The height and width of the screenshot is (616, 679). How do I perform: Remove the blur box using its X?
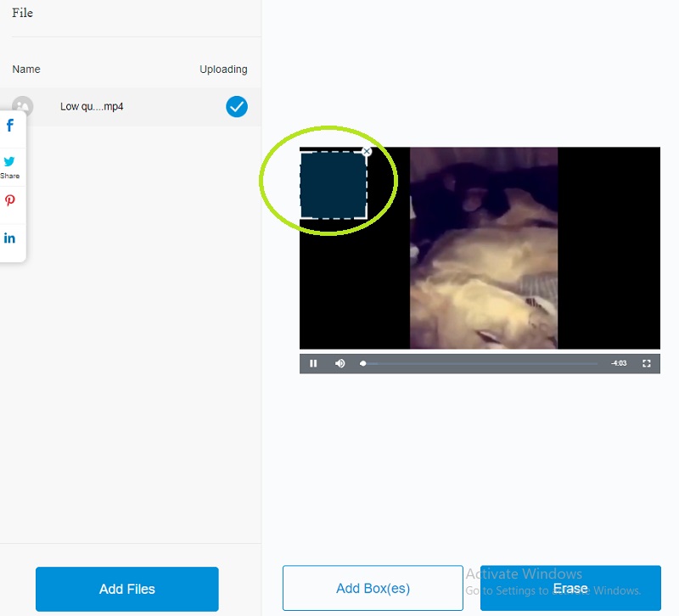(x=366, y=150)
